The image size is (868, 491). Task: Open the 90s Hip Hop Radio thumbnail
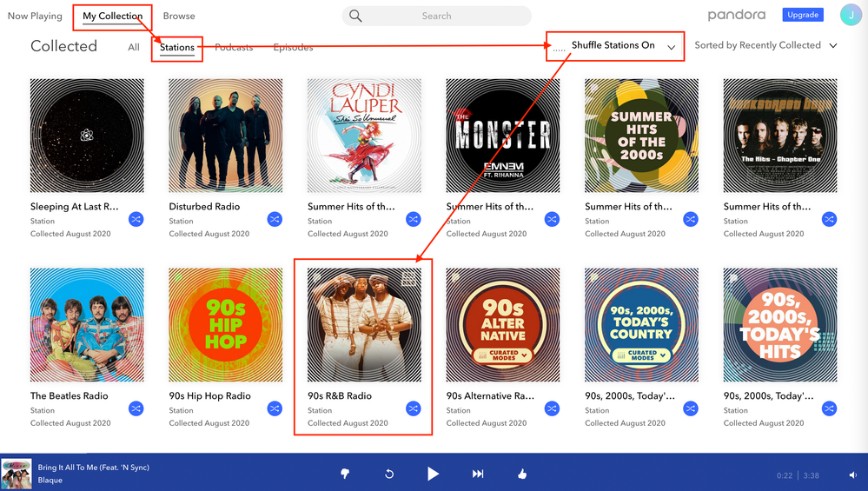click(x=225, y=325)
